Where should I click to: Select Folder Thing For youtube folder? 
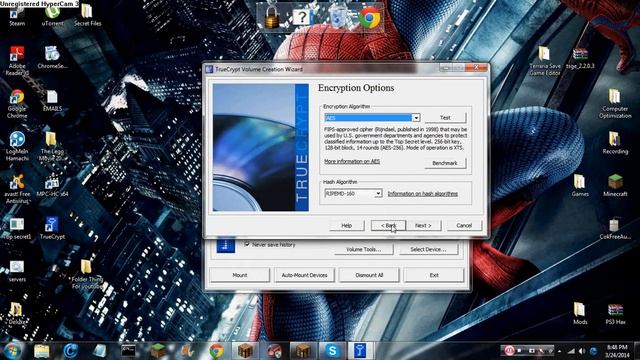(x=87, y=274)
